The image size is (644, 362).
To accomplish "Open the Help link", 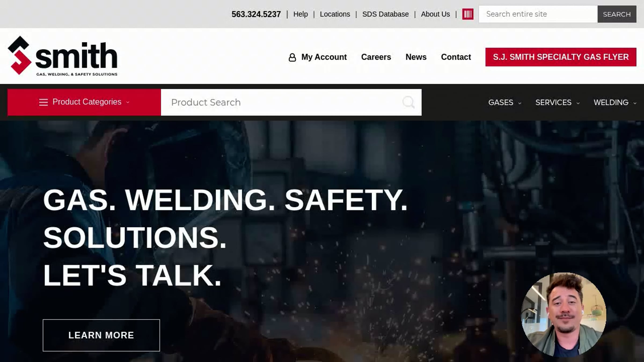I will pos(300,14).
